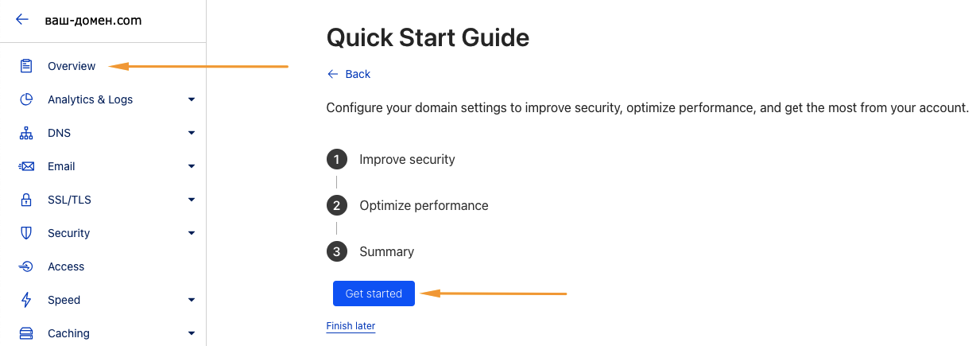The height and width of the screenshot is (346, 980).
Task: Click the Email envelope icon
Action: coord(26,166)
